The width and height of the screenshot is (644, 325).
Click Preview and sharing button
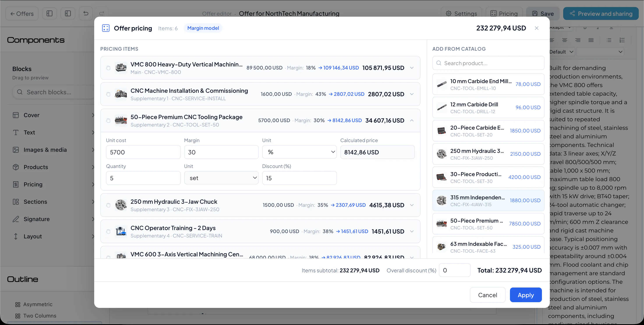(601, 14)
